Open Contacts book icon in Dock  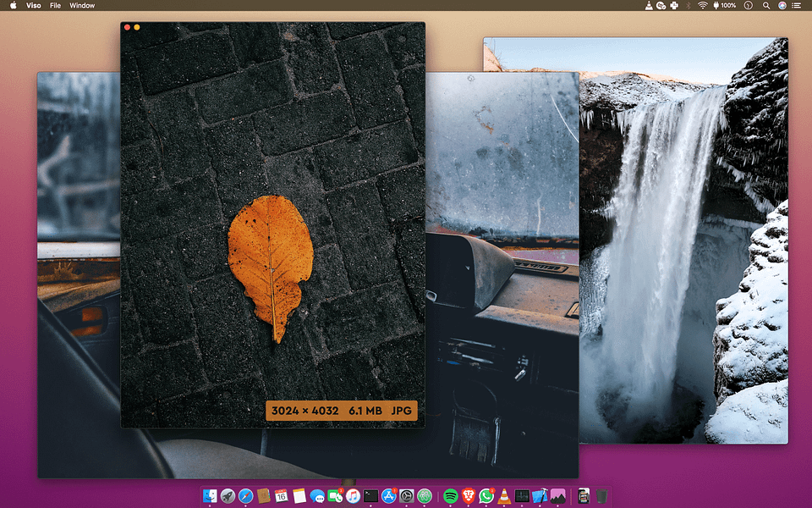pos(264,496)
